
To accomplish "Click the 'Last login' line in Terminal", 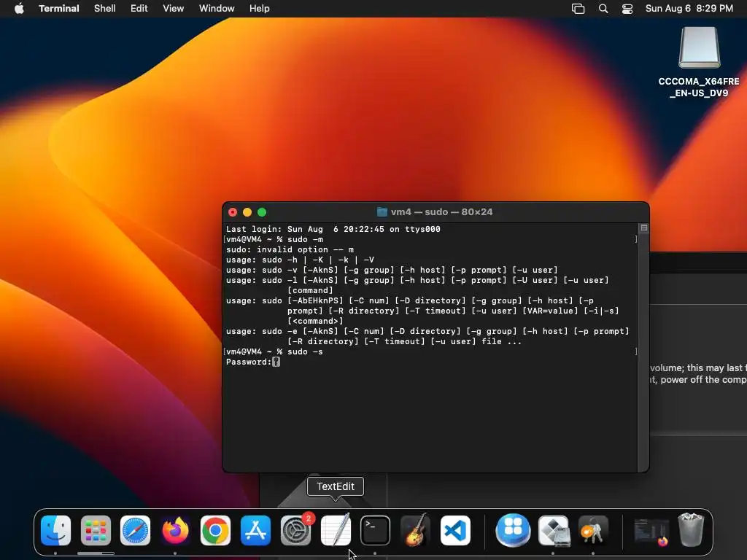I will tap(333, 229).
